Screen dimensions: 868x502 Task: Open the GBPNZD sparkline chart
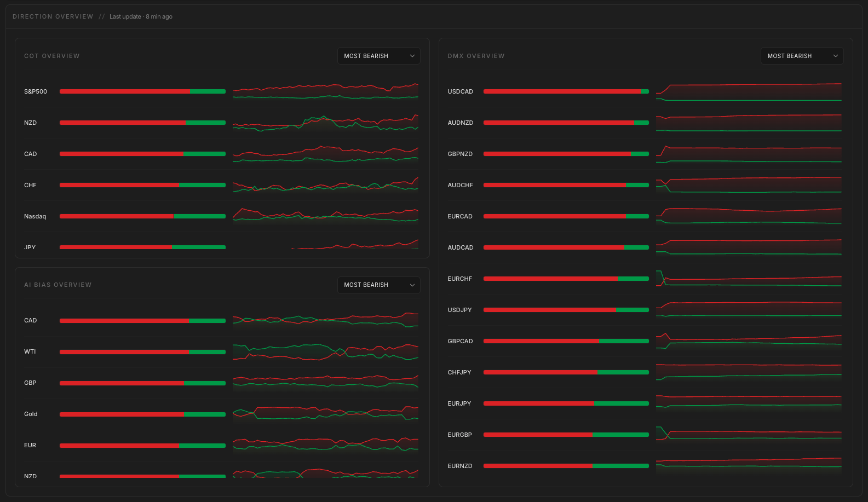[749, 154]
